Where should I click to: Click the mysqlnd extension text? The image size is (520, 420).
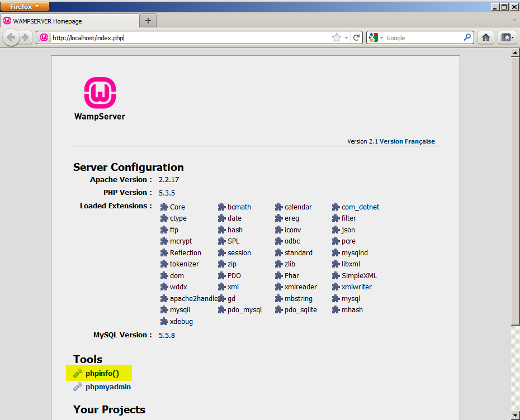354,253
